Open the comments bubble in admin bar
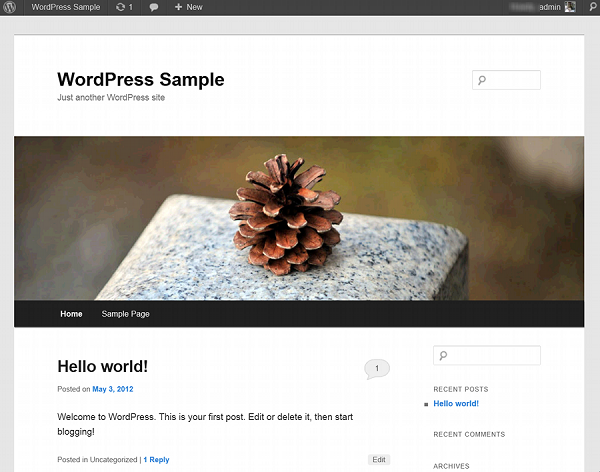Viewport: 600px width, 472px height. point(154,7)
